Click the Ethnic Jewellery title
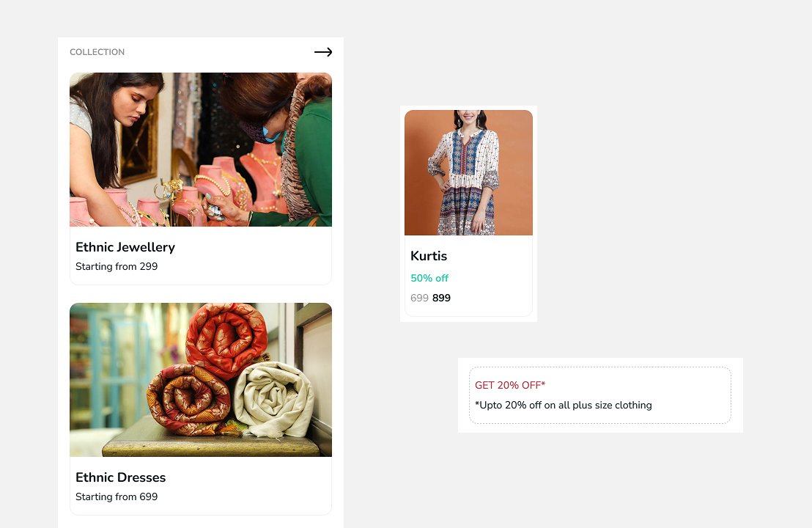 125,247
